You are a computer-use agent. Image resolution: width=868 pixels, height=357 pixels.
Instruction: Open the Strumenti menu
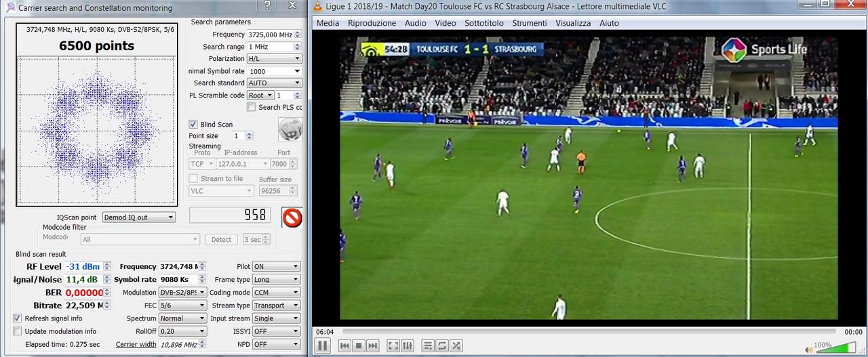pyautogui.click(x=530, y=23)
